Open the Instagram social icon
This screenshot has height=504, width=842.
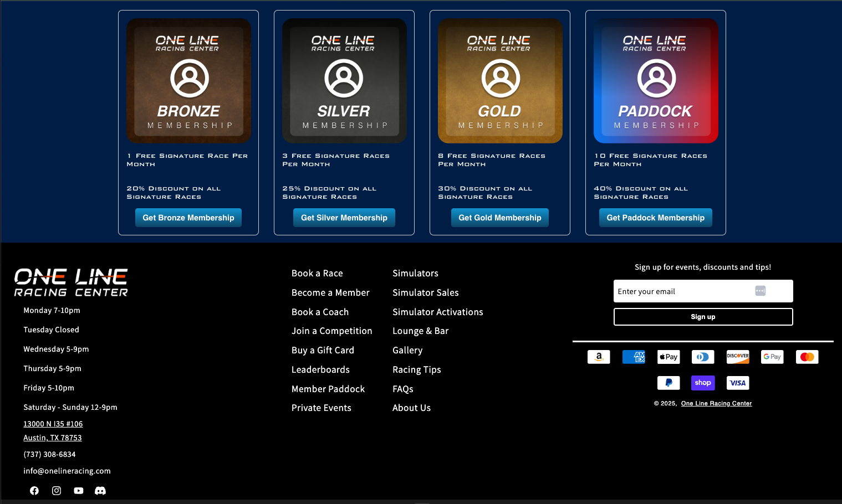57,491
